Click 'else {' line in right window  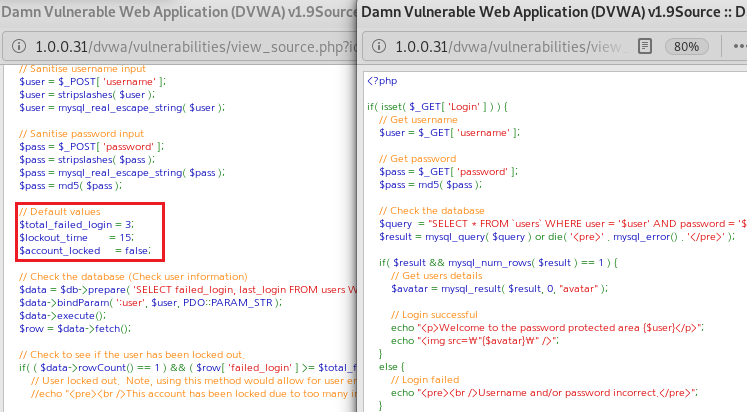(392, 367)
